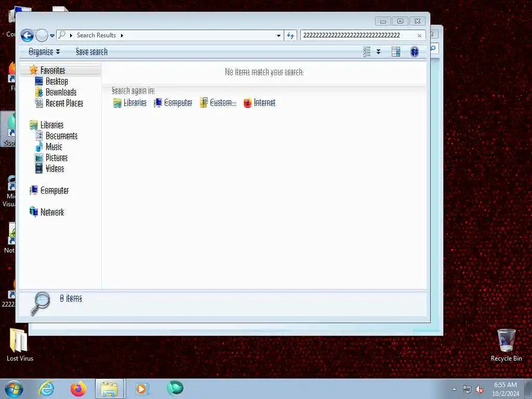Search again in Custom location
The image size is (532, 399).
[x=218, y=103]
